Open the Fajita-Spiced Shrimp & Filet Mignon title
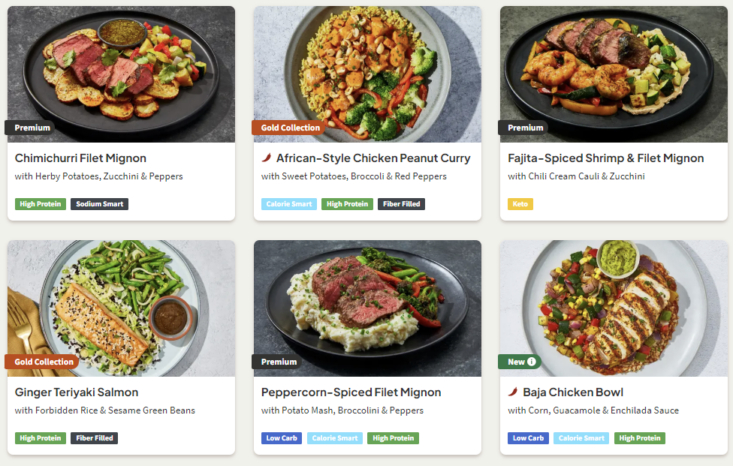 click(x=605, y=158)
